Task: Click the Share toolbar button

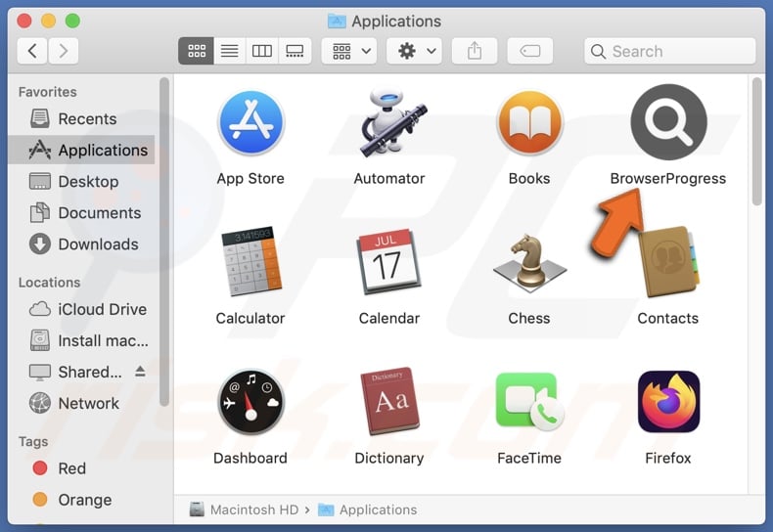Action: click(475, 51)
